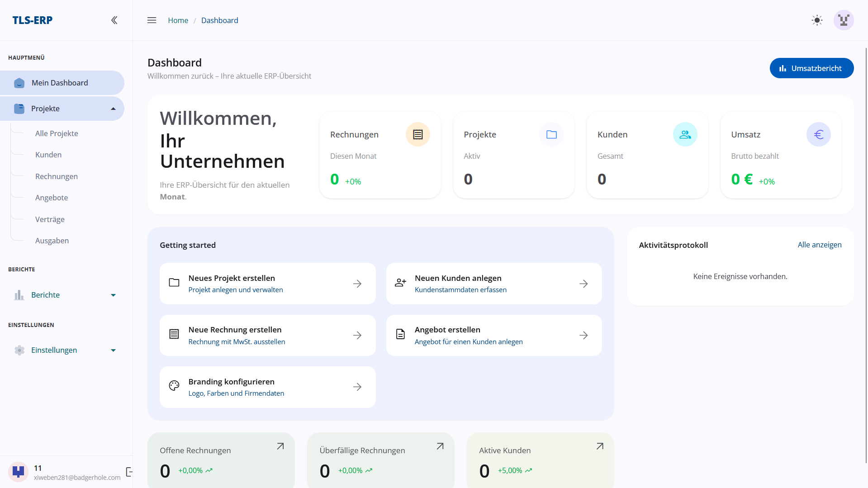Click the Getting started heading
This screenshot has height=488, width=868.
pyautogui.click(x=188, y=245)
